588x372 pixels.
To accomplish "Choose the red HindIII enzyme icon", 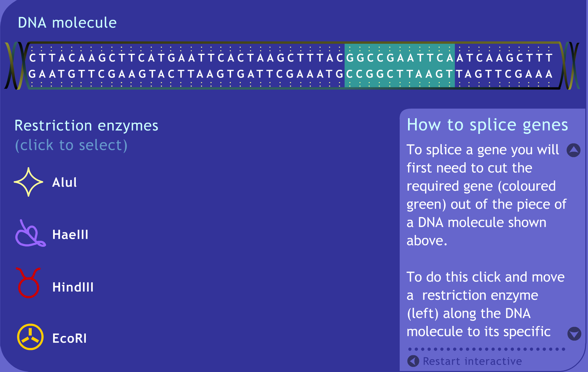I will coord(28,283).
